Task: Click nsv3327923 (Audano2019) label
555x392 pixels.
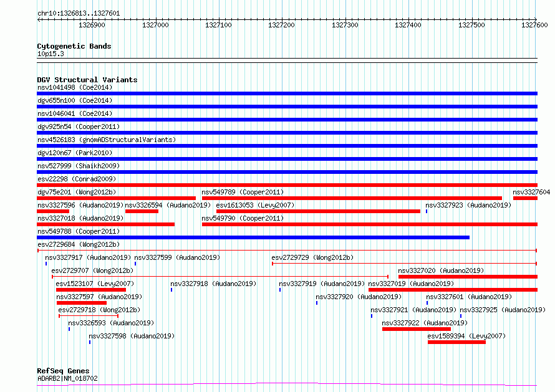Action: pos(468,205)
